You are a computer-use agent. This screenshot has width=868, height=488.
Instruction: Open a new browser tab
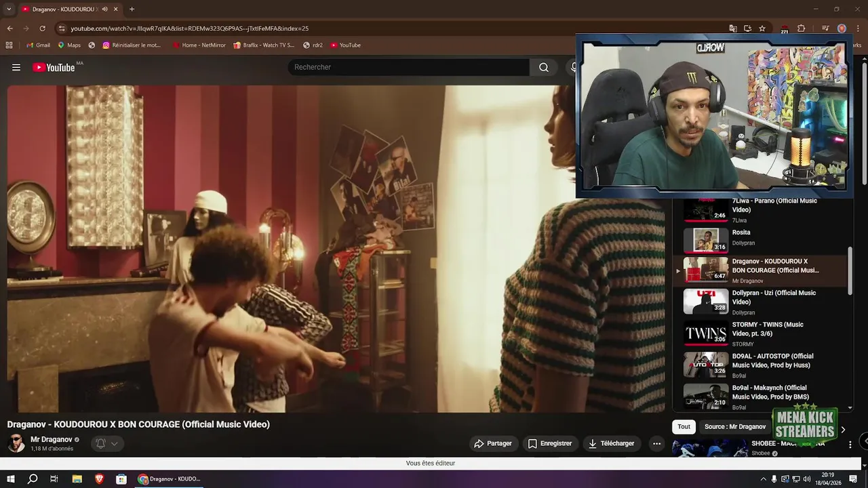[132, 9]
